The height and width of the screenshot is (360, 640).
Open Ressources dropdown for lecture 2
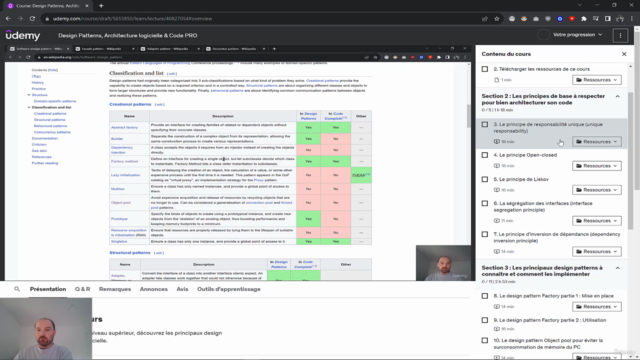coord(597,80)
